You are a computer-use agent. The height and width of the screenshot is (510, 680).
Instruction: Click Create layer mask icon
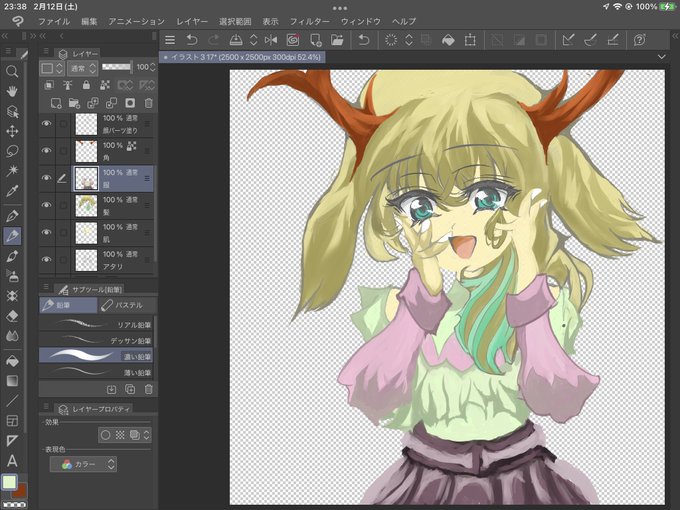(130, 103)
